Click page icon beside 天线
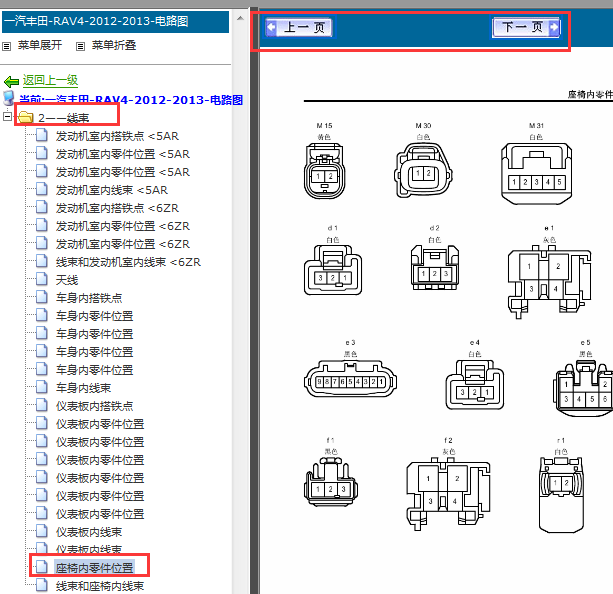The width and height of the screenshot is (613, 594). click(41, 279)
